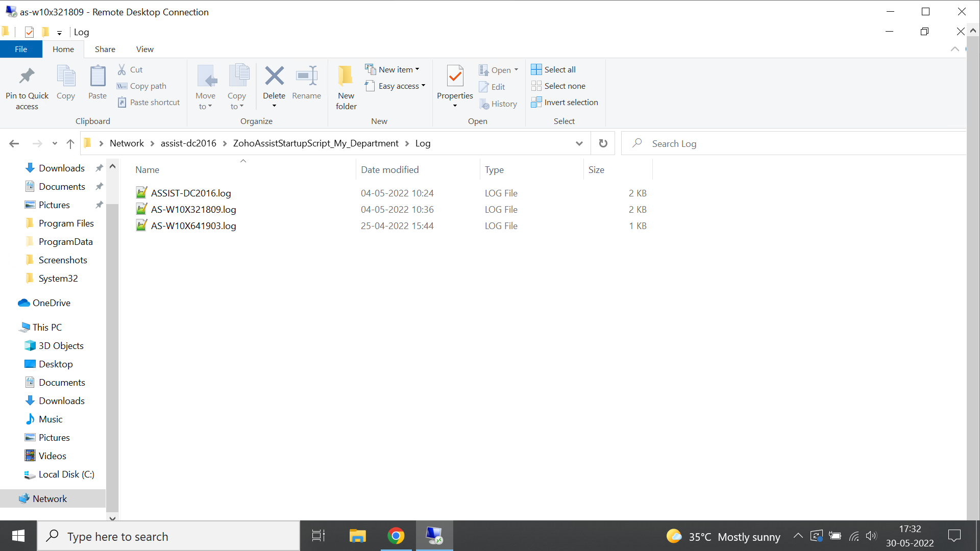Refresh the Log folder view

click(x=603, y=143)
